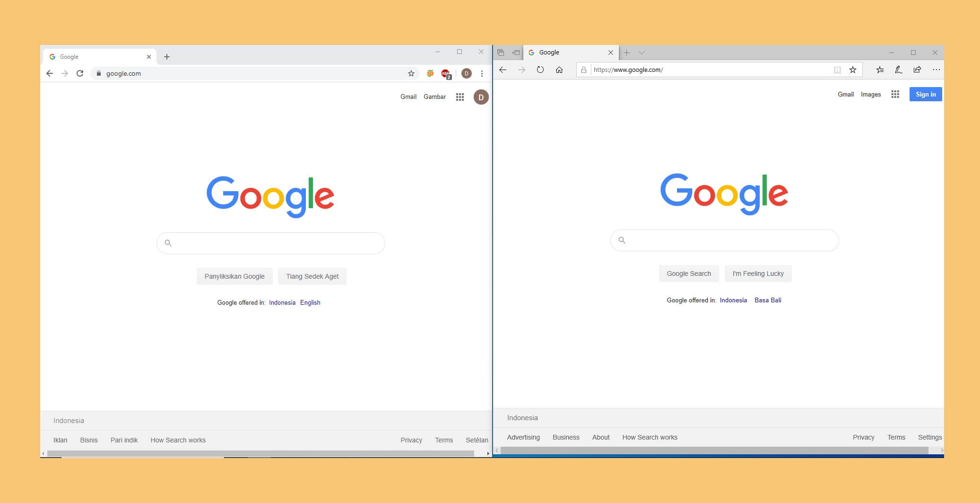The image size is (980, 503).
Task: Click the adblock extension icon in Chrome
Action: pyautogui.click(x=446, y=74)
